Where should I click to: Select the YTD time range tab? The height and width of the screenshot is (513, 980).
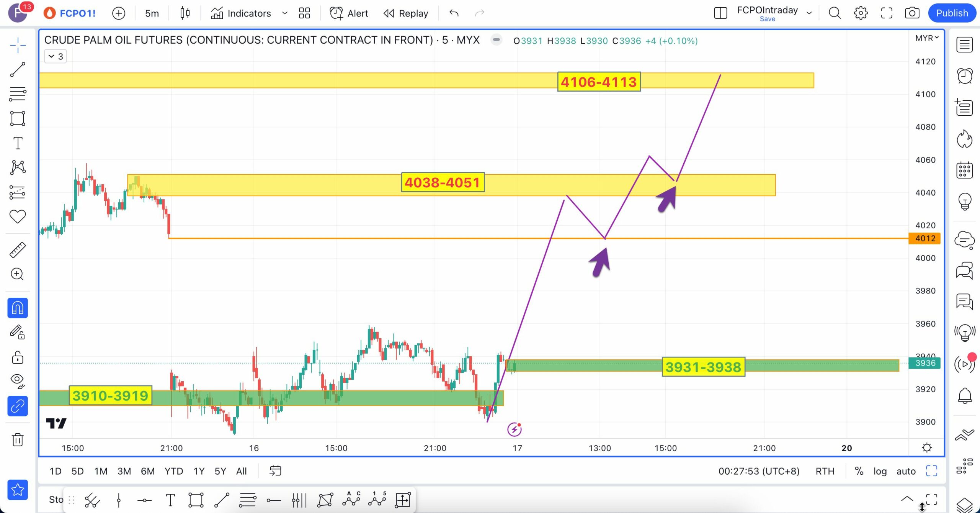pyautogui.click(x=174, y=471)
